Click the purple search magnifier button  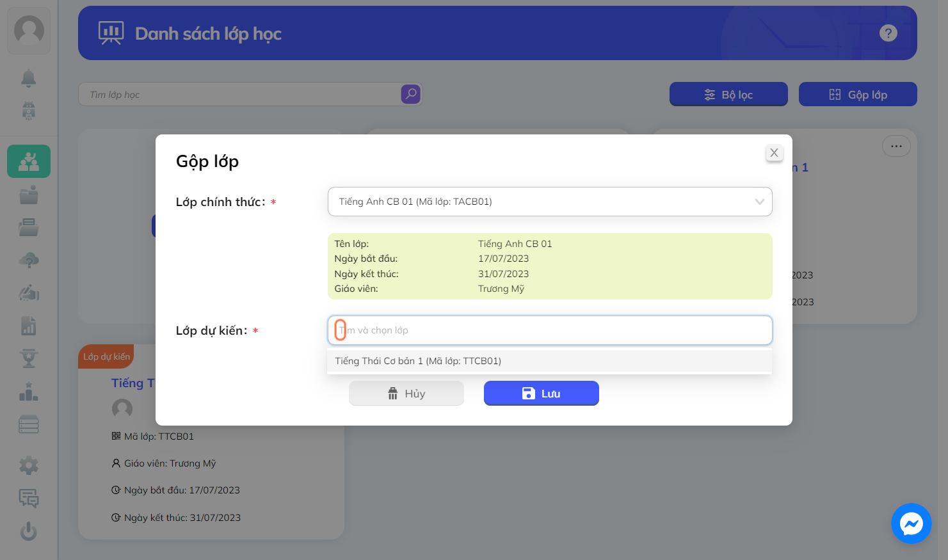coord(411,94)
